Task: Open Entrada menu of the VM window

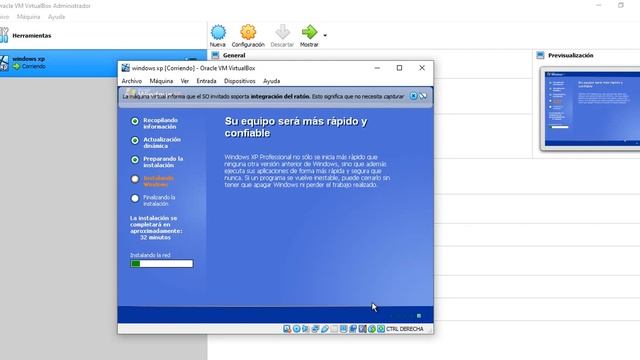Action: pos(206,81)
